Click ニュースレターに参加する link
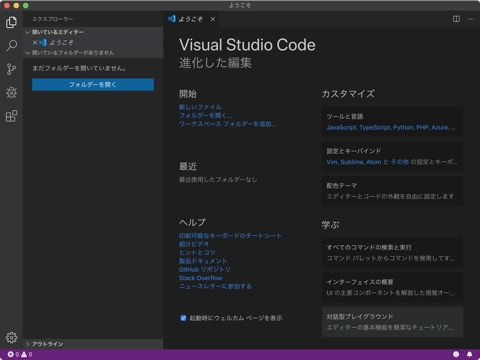This screenshot has height=360, width=480. 215,286
